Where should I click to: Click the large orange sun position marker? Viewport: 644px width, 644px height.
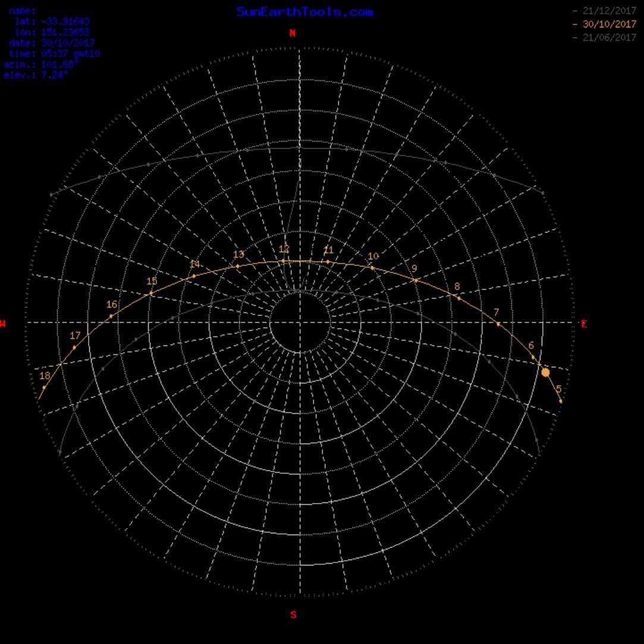pos(545,372)
